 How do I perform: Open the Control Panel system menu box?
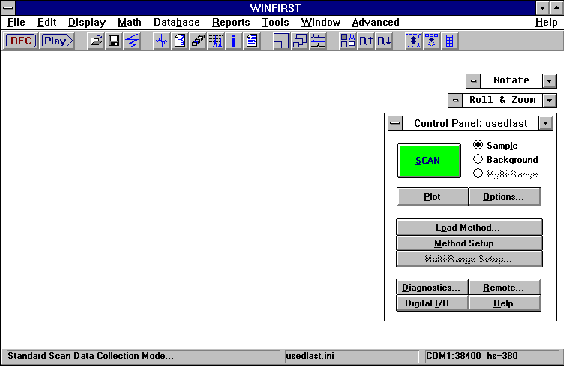pos(395,123)
